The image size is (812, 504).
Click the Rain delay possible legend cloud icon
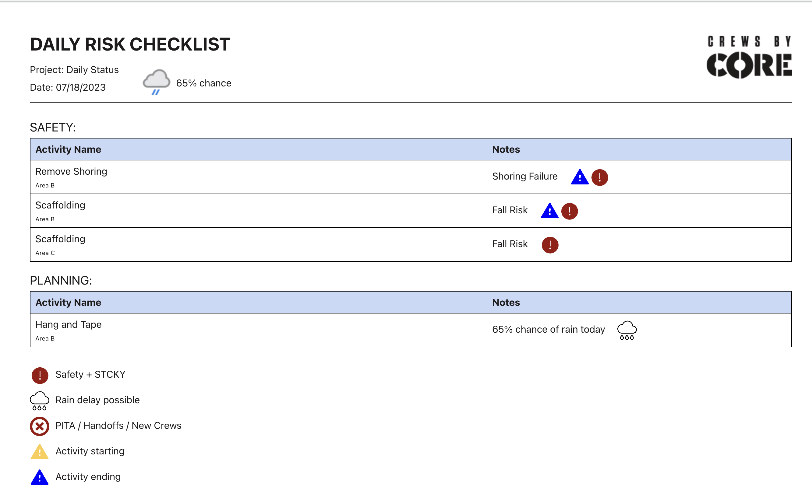click(x=39, y=401)
